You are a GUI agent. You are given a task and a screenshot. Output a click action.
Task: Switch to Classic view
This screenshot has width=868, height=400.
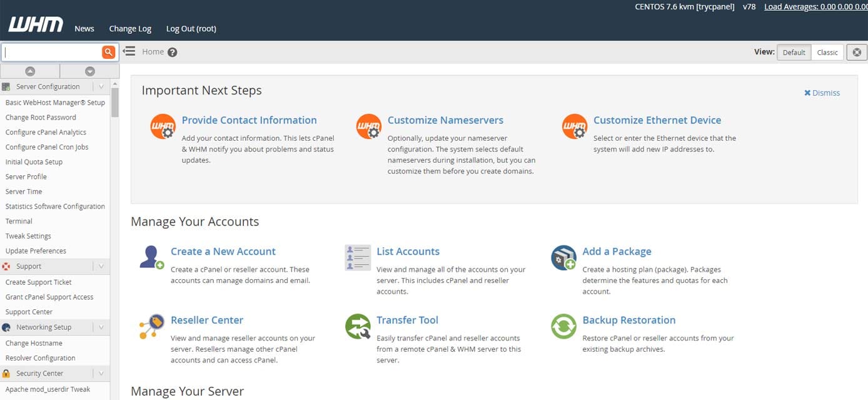tap(827, 53)
